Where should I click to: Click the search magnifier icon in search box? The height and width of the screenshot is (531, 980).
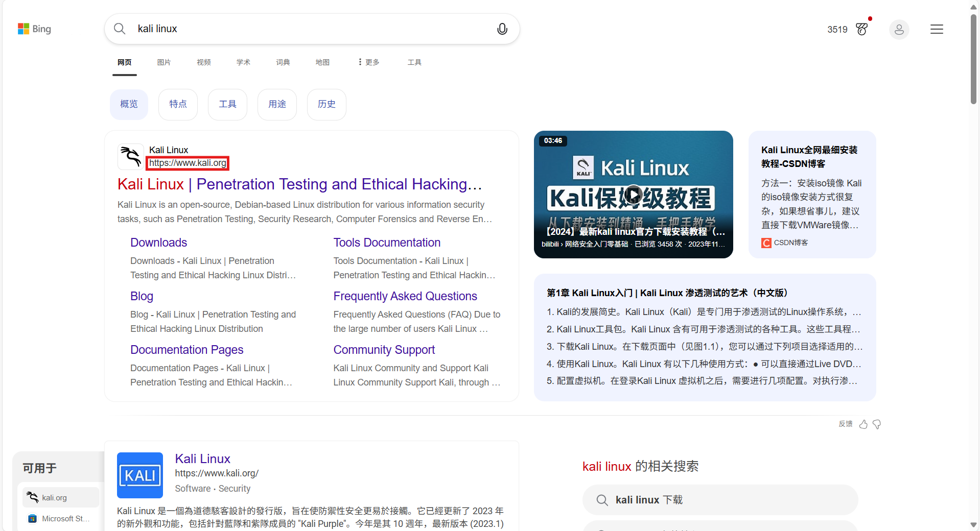(x=120, y=29)
